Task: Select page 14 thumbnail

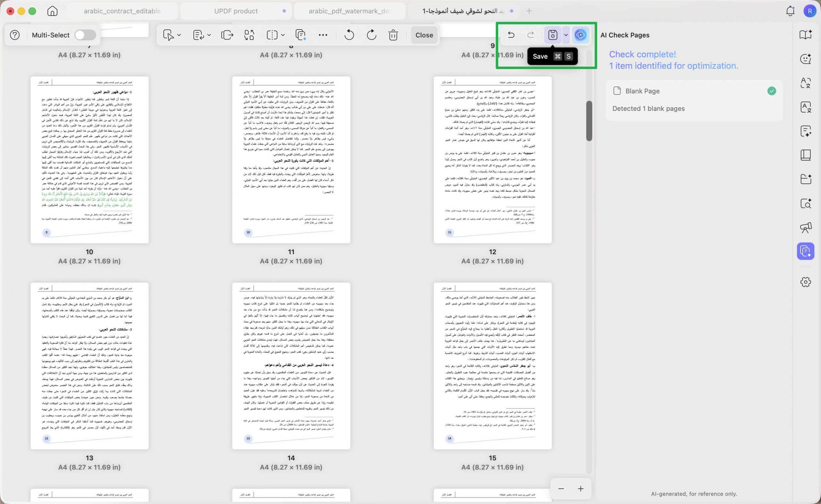Action: click(x=291, y=366)
